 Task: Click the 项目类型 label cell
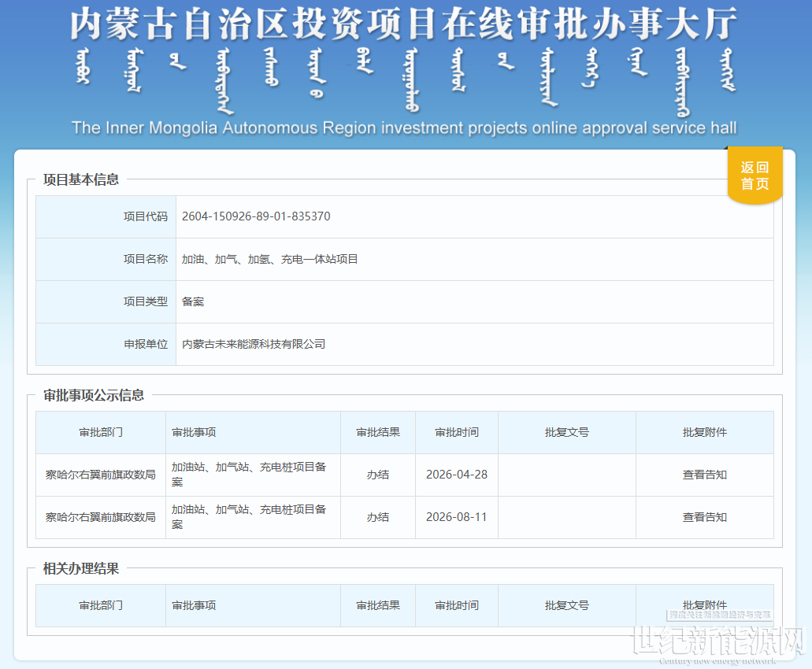coord(106,301)
